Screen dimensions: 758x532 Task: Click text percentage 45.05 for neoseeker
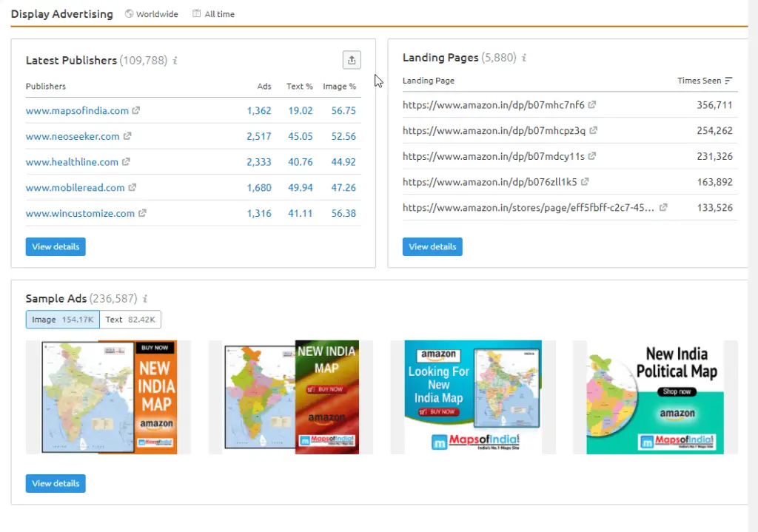coord(301,136)
